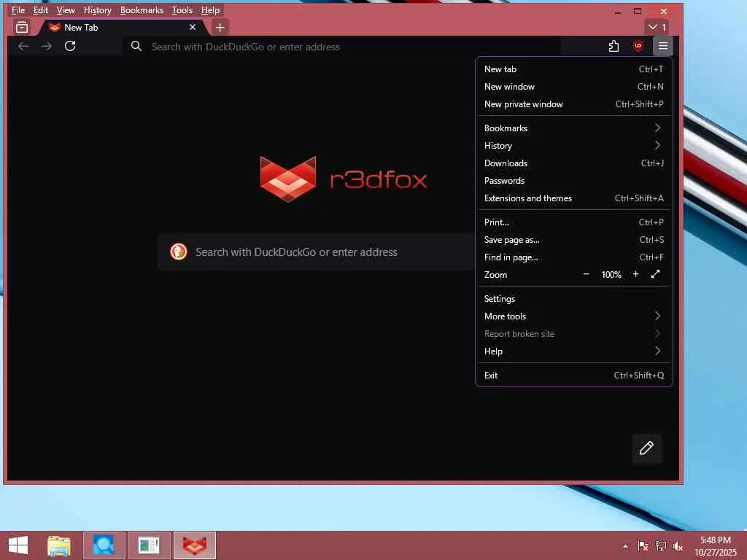The width and height of the screenshot is (747, 560).
Task: Click the Action Center flag tray icon
Action: [643, 546]
